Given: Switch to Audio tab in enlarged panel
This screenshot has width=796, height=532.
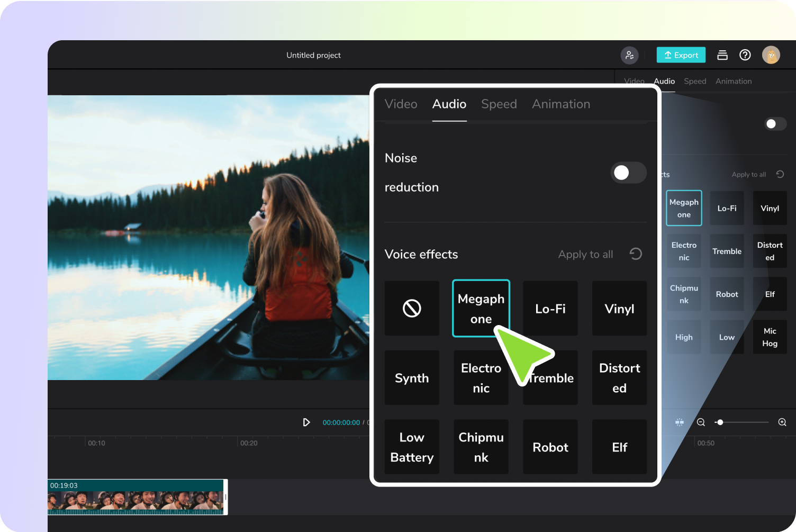Looking at the screenshot, I should coord(449,104).
